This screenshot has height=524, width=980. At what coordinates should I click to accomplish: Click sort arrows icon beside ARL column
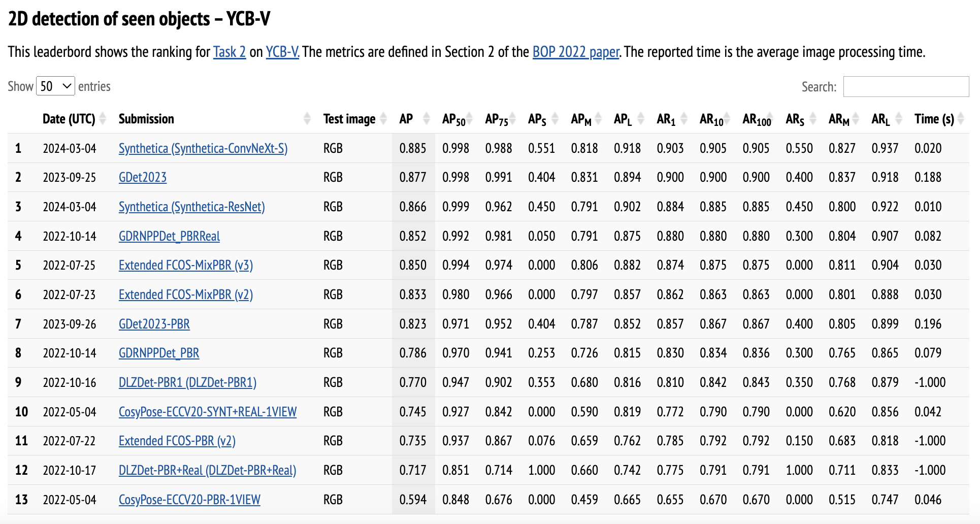pos(899,119)
